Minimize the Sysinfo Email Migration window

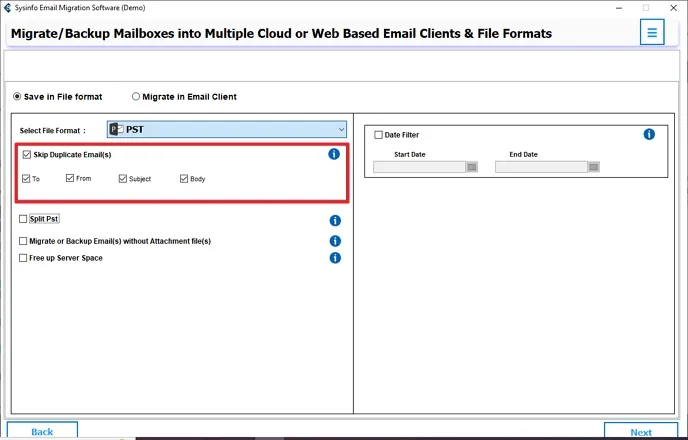[619, 8]
